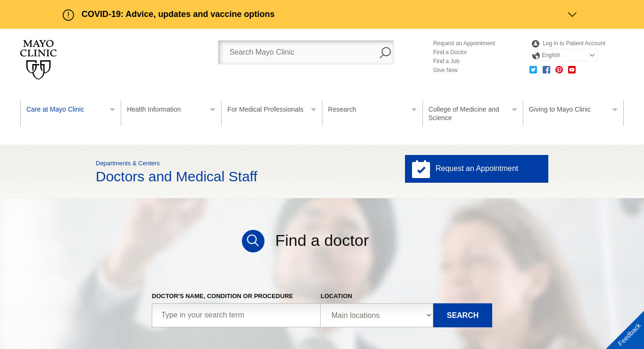Follow the Find a Job link

[446, 61]
